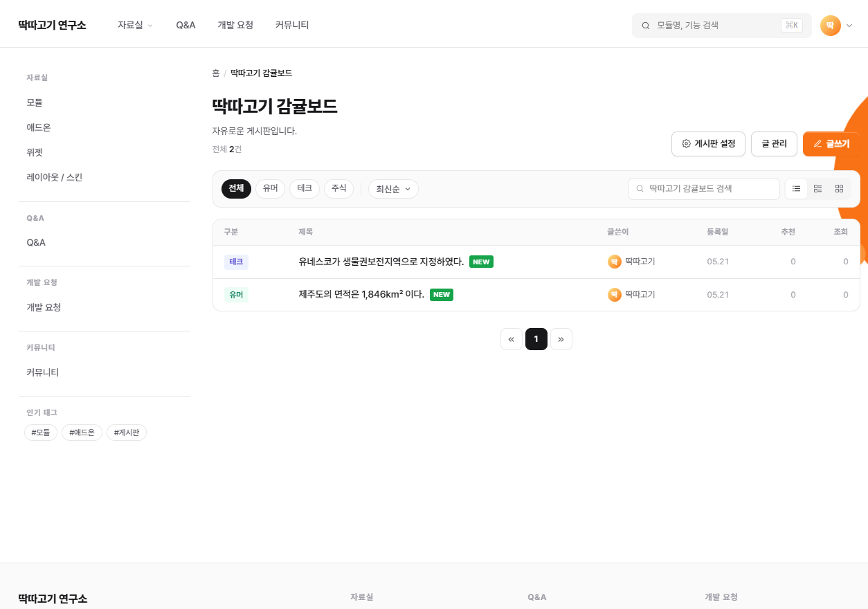Viewport: 868px width, 609px height.
Task: Open sidebar 애드온 link
Action: pos(39,127)
